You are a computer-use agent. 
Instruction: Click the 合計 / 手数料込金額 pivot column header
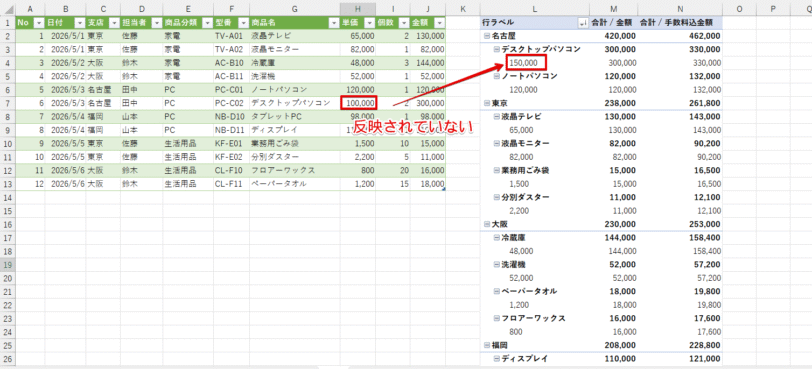(680, 23)
